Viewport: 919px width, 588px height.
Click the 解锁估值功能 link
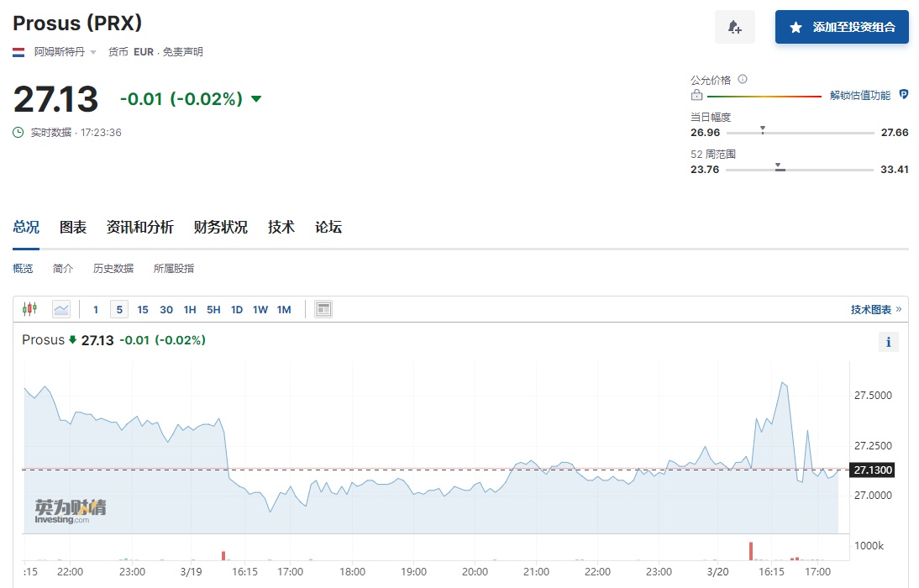pyautogui.click(x=860, y=96)
